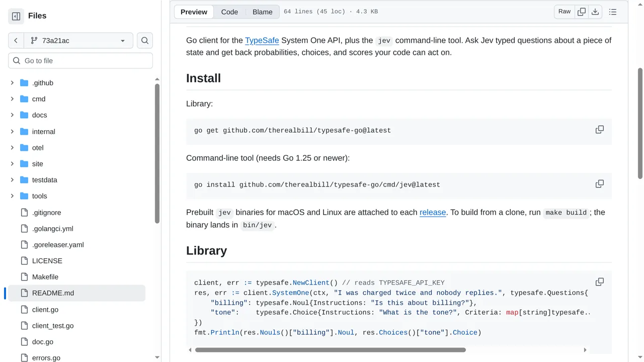
Task: Expand the cmd folder chevron
Action: [x=12, y=99]
